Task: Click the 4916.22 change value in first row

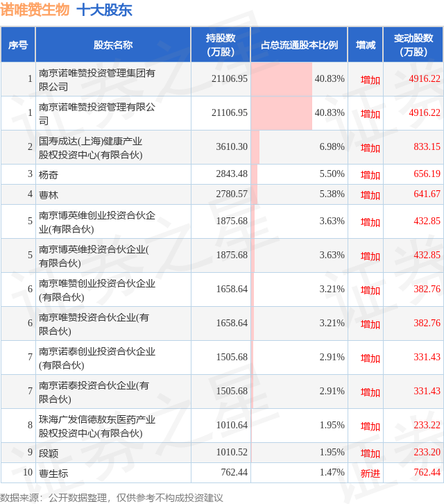Action: click(x=425, y=78)
